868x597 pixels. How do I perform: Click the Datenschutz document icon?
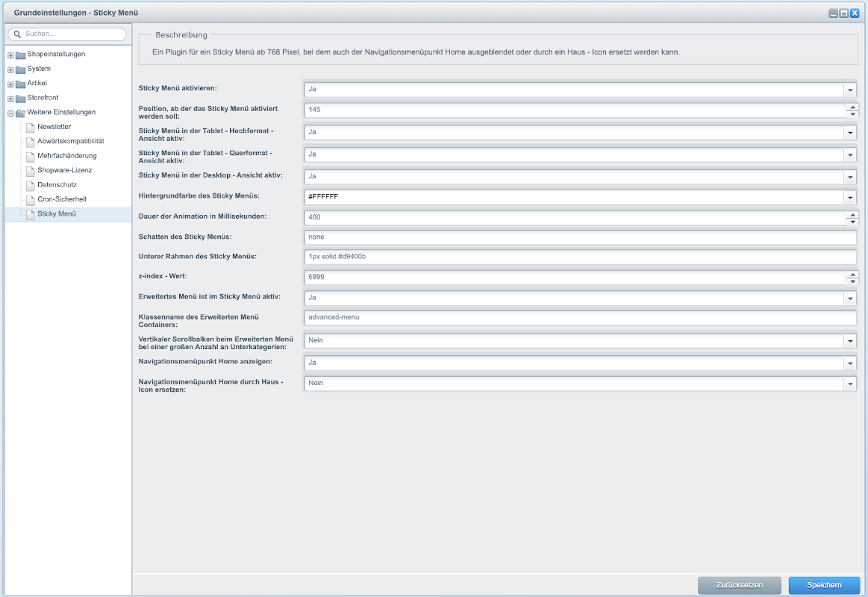31,185
